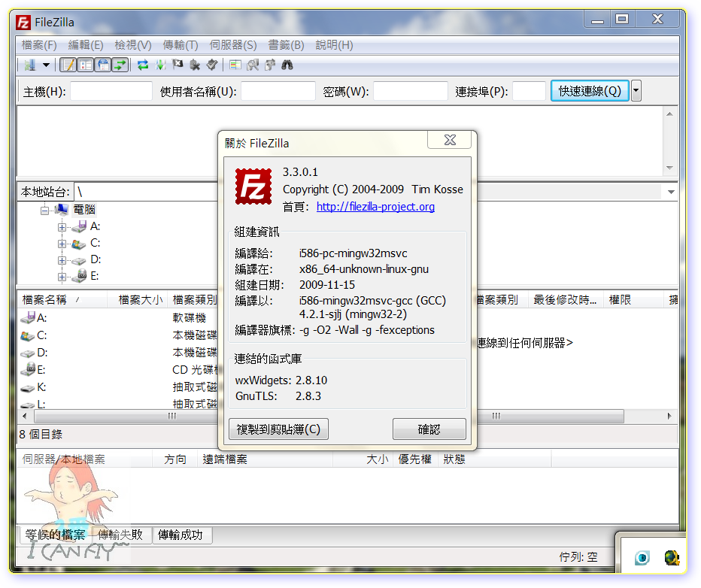Focus the 使用者名稱(U) username field

pos(278,92)
